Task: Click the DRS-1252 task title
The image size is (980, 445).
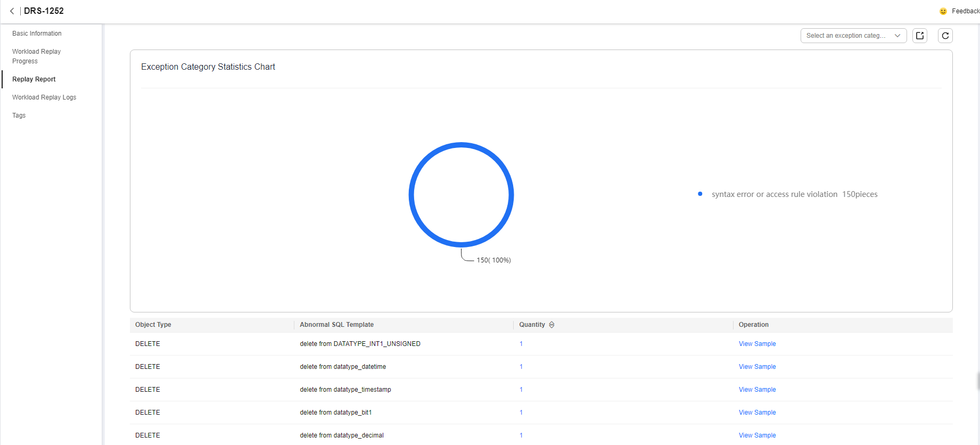Action: [44, 11]
